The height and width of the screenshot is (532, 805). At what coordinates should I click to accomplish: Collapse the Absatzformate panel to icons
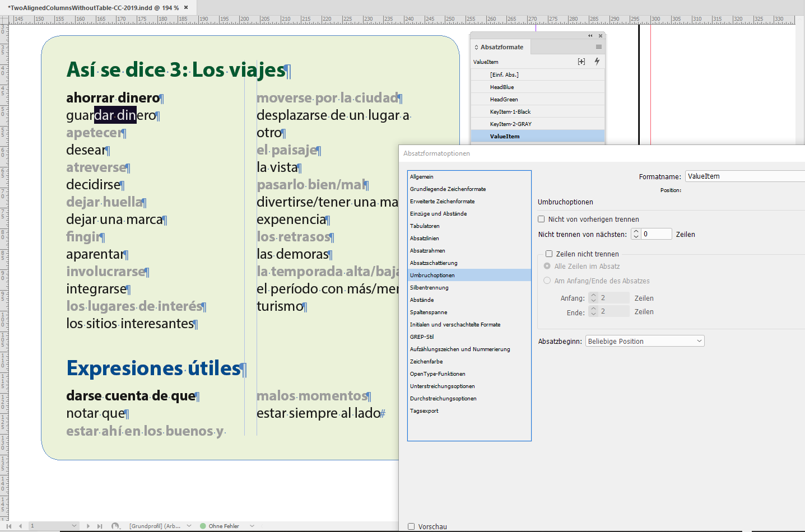click(590, 36)
